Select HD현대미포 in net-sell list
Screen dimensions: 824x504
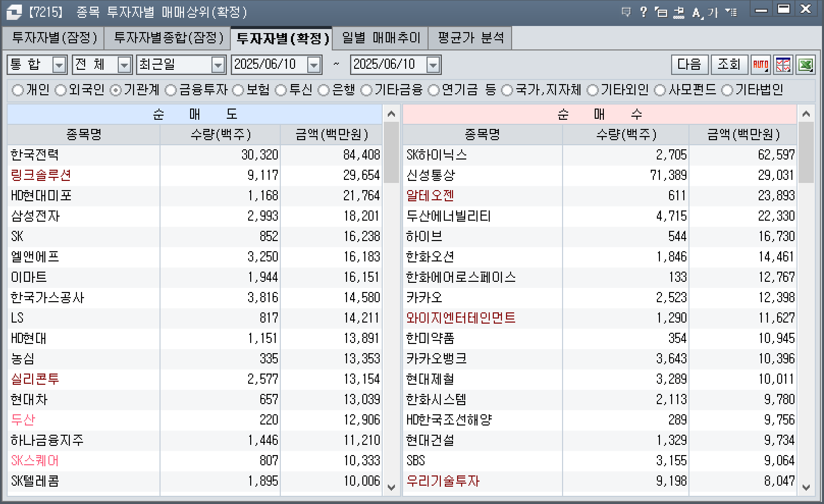point(195,196)
